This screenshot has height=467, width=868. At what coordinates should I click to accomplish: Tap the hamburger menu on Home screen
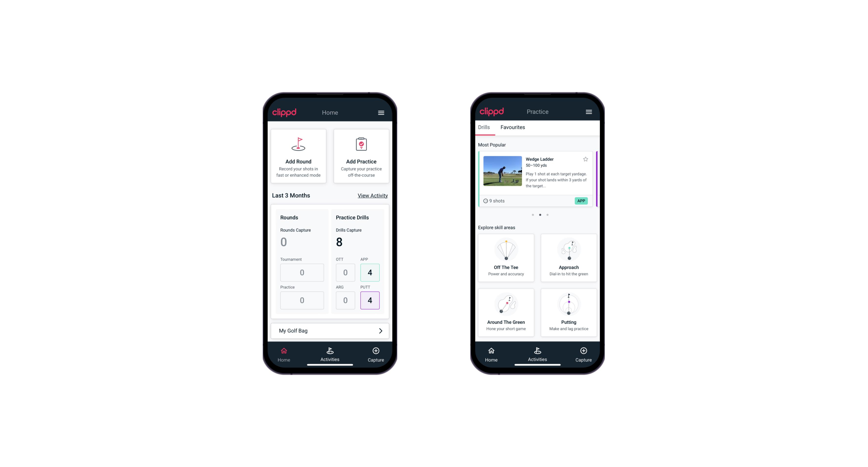382,112
